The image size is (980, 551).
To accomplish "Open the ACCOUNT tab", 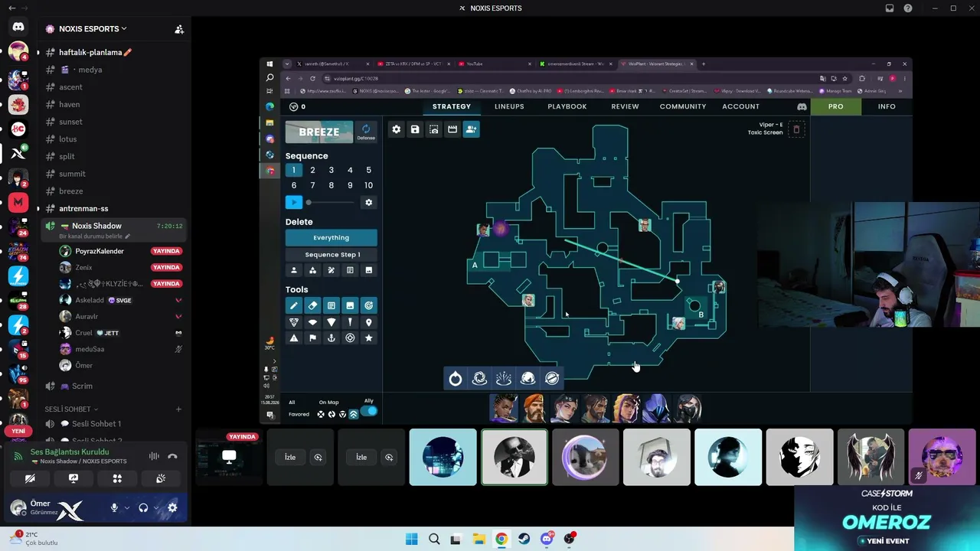I will point(741,106).
